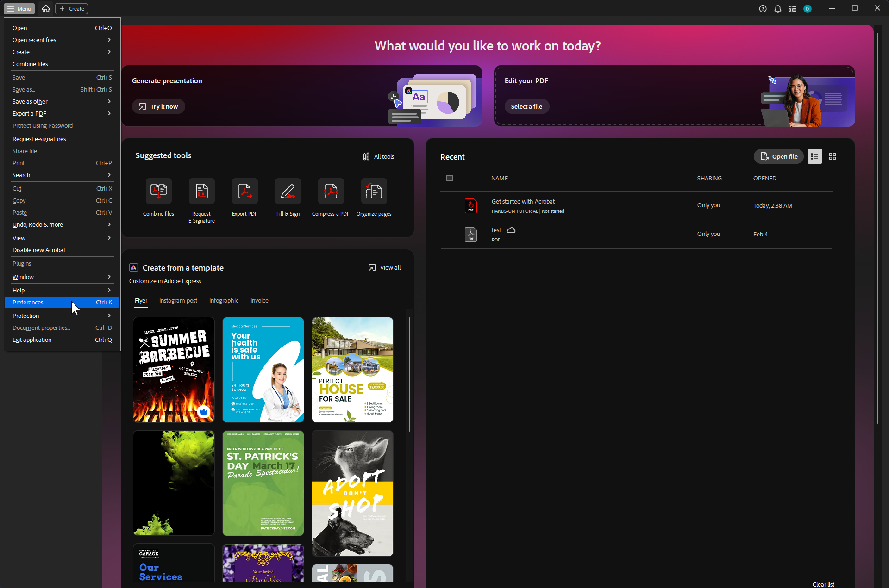The width and height of the screenshot is (889, 588).
Task: Go to the Home icon
Action: (x=46, y=9)
